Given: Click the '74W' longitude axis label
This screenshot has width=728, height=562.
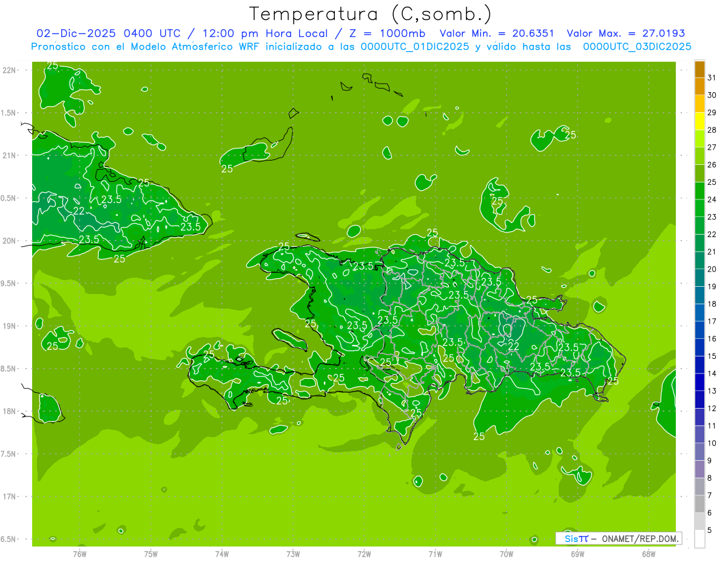Looking at the screenshot, I should pyautogui.click(x=221, y=554).
